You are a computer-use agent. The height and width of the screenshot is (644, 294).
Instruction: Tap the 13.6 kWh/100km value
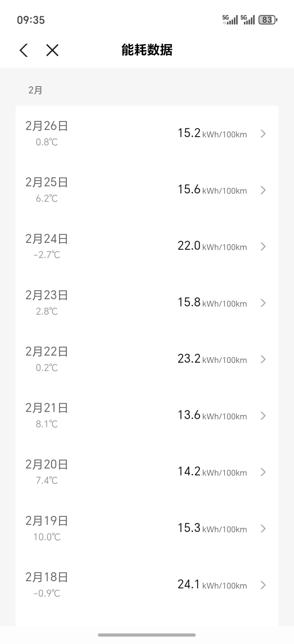pos(212,415)
